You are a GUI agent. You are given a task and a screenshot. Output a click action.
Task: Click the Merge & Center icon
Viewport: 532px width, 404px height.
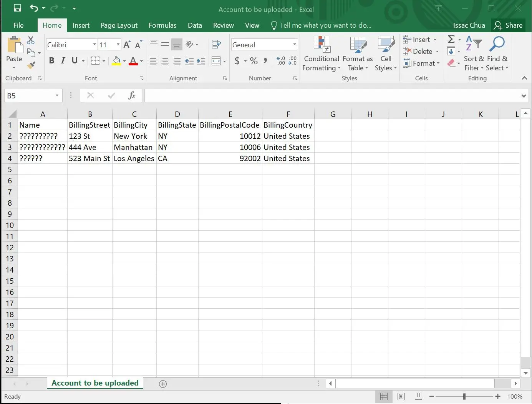216,61
